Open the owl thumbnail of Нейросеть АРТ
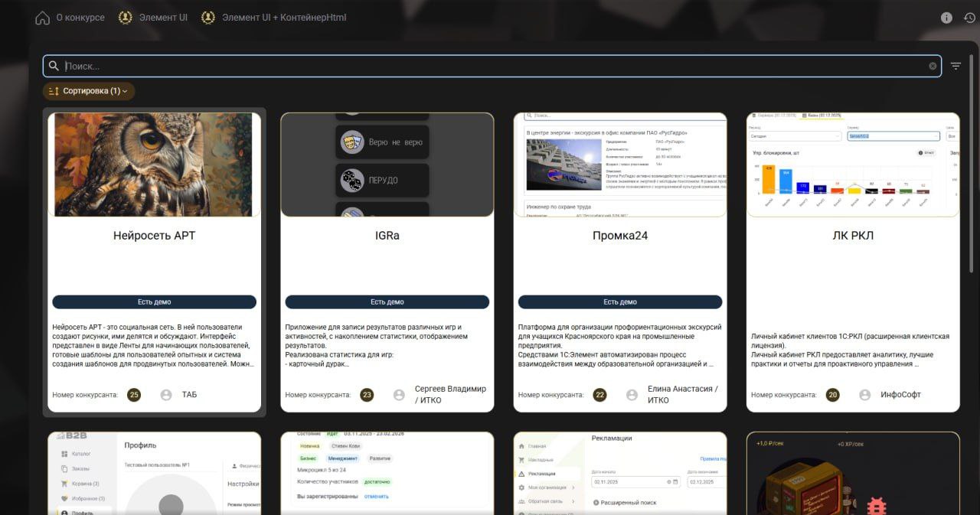980x515 pixels. [154, 165]
